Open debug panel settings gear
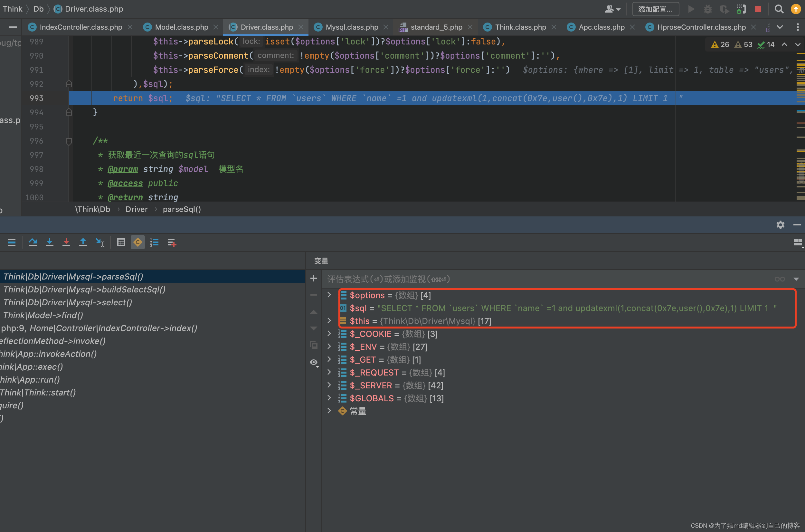 [780, 225]
